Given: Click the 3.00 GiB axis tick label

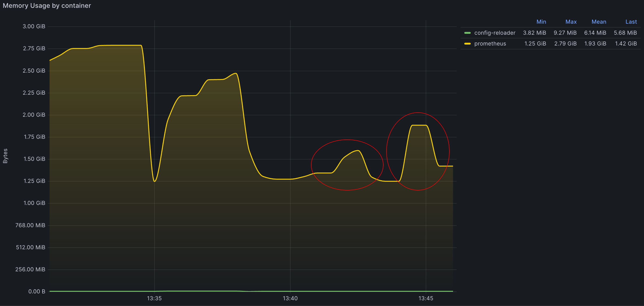Looking at the screenshot, I should 34,26.
